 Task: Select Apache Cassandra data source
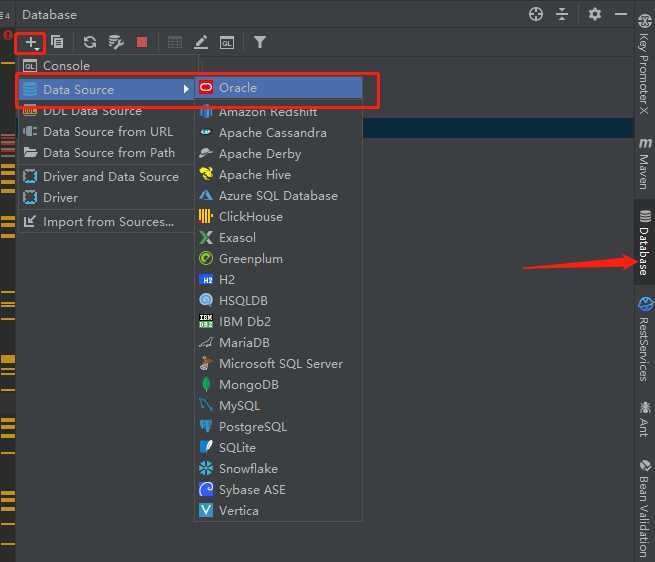coord(279,133)
